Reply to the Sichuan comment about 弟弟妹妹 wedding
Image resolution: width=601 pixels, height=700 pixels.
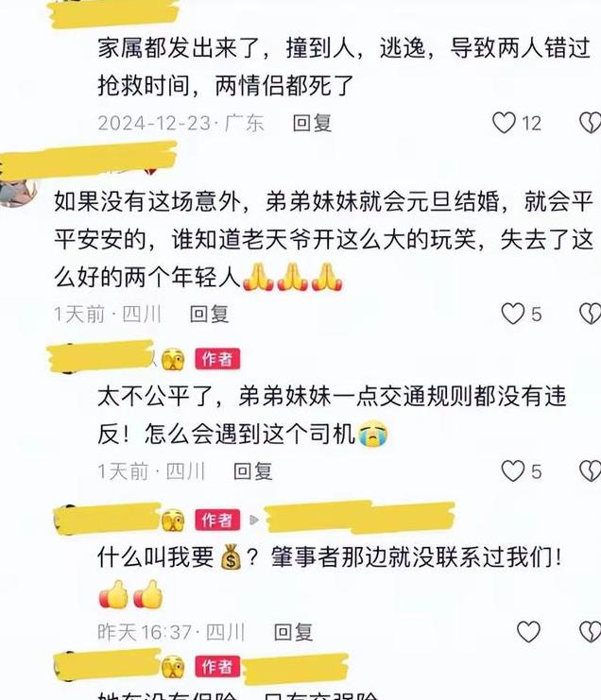point(209,315)
